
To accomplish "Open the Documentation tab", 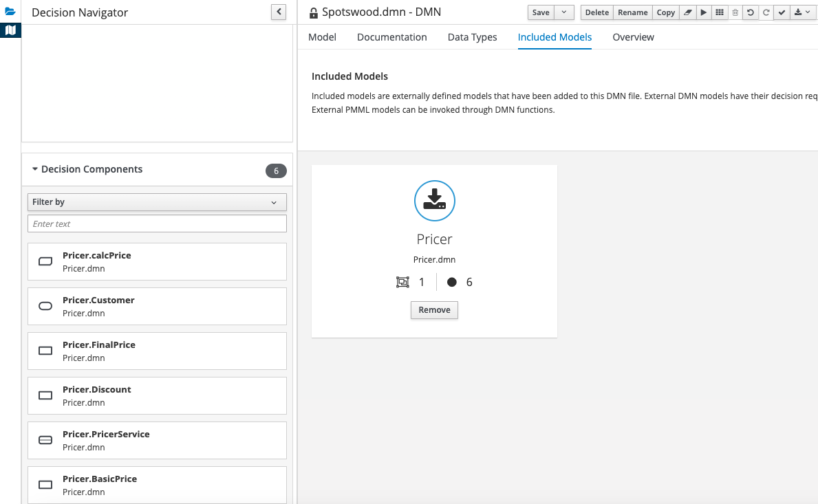I will 391,37.
